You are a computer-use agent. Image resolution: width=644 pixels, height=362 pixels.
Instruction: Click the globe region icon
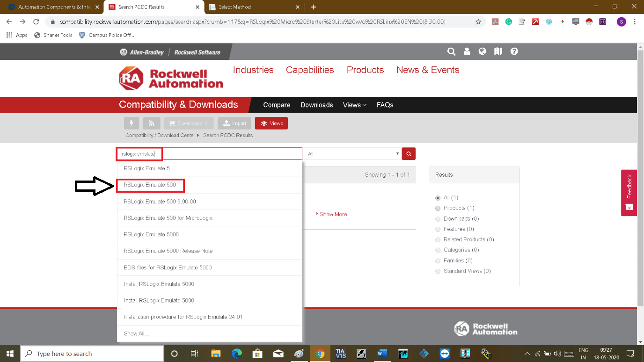coord(483,51)
